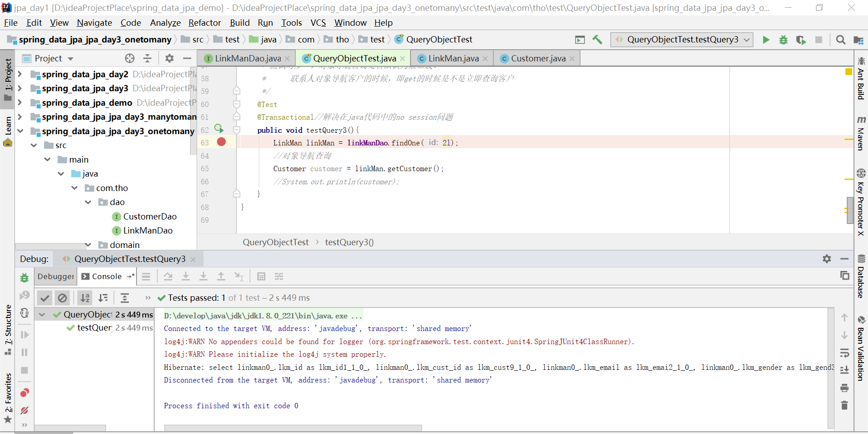Hide the Project panel with minus icon

click(x=187, y=58)
